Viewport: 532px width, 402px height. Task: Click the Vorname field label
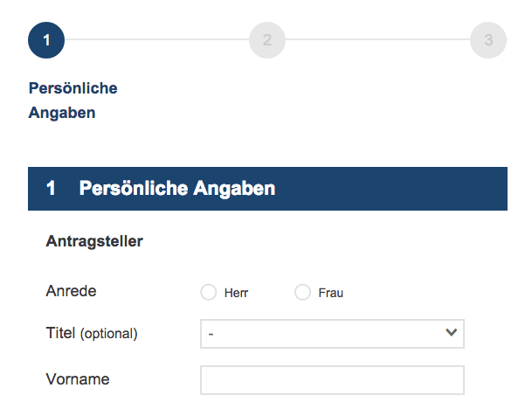pos(78,379)
